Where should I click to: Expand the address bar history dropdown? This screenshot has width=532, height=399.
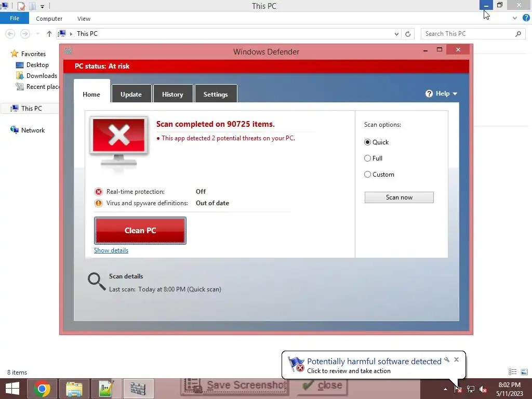pos(396,34)
